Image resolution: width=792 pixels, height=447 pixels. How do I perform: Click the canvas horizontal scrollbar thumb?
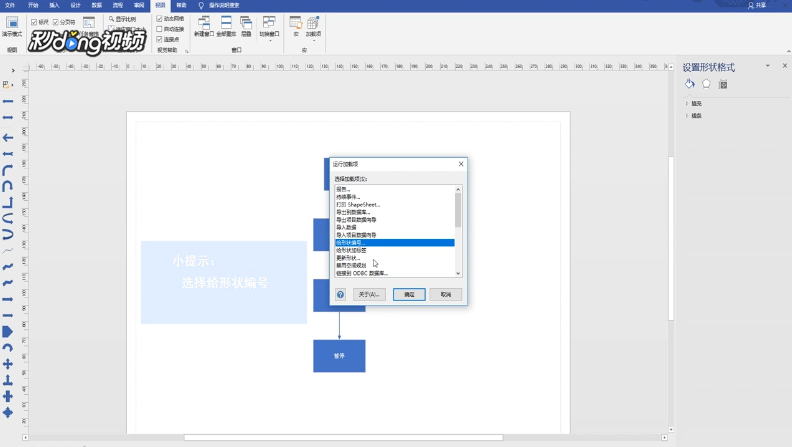click(343, 437)
